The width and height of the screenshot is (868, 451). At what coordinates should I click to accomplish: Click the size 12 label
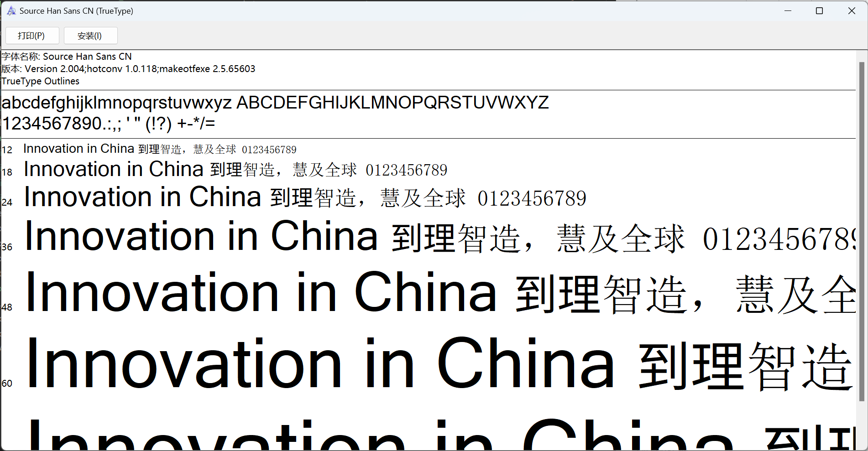pos(7,150)
